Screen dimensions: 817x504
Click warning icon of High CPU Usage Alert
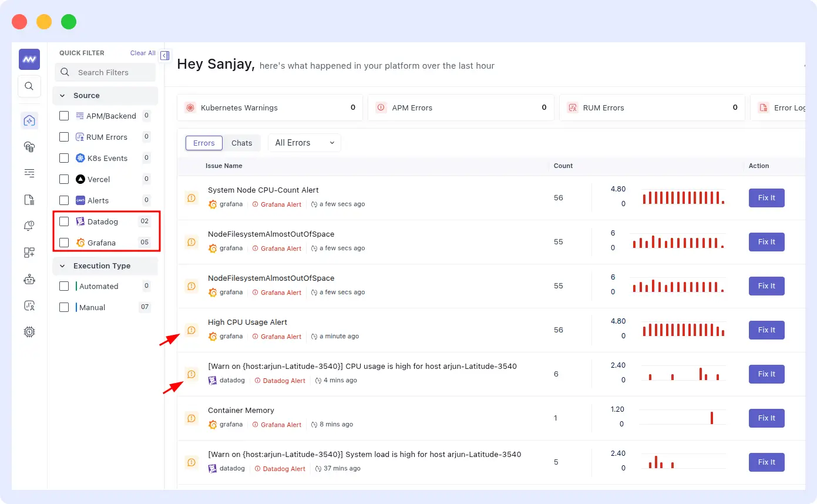tap(191, 330)
